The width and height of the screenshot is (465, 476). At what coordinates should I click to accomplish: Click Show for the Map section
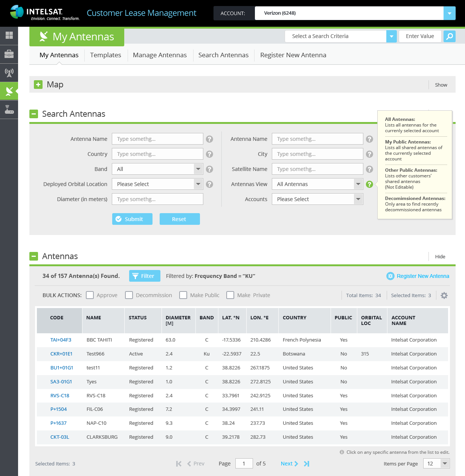pyautogui.click(x=441, y=85)
